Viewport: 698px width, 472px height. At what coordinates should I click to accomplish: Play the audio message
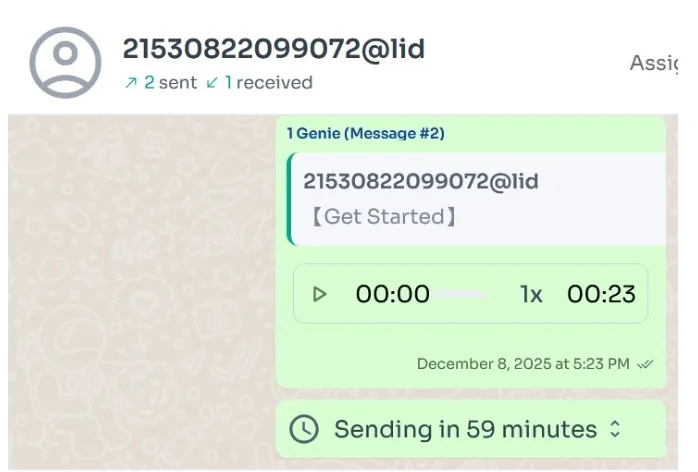click(x=320, y=294)
